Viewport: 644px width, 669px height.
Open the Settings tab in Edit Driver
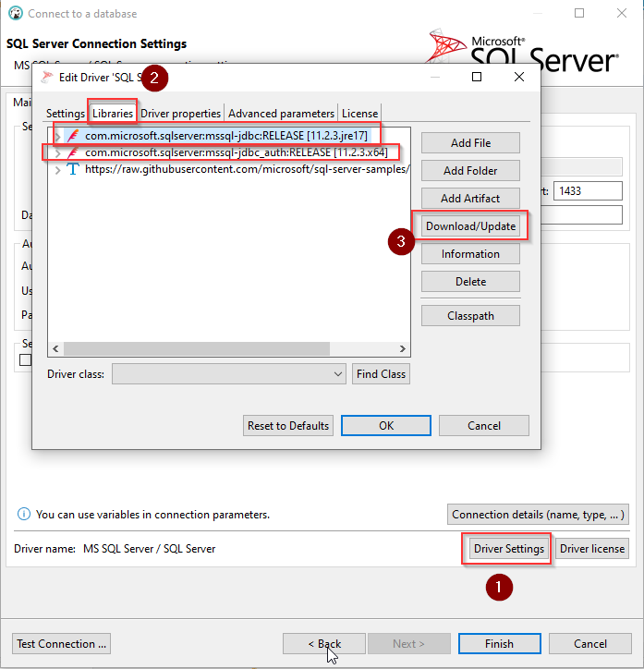[x=66, y=114]
